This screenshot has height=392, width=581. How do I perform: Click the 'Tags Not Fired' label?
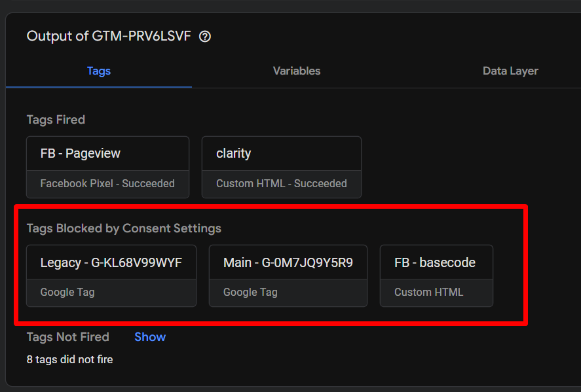coord(68,337)
